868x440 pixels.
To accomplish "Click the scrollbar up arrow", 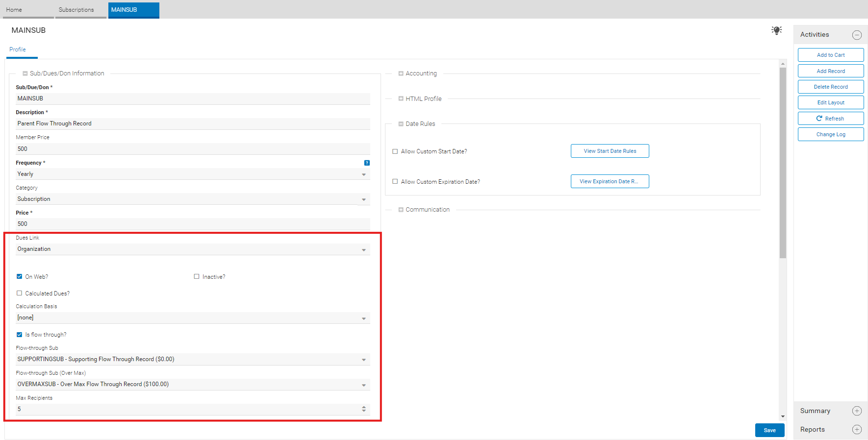I will [783, 64].
